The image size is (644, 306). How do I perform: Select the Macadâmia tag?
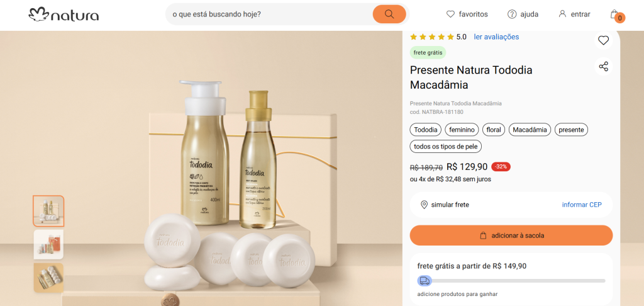point(530,130)
